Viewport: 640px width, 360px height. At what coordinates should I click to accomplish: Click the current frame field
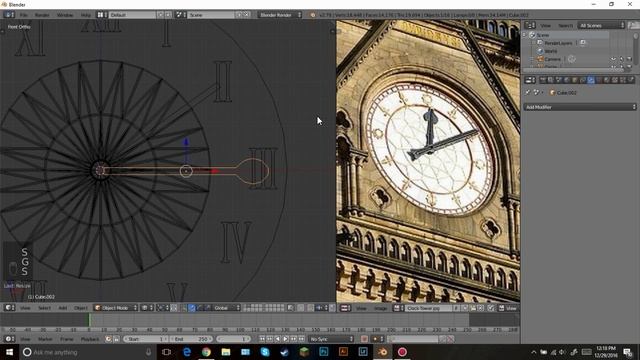tap(233, 339)
